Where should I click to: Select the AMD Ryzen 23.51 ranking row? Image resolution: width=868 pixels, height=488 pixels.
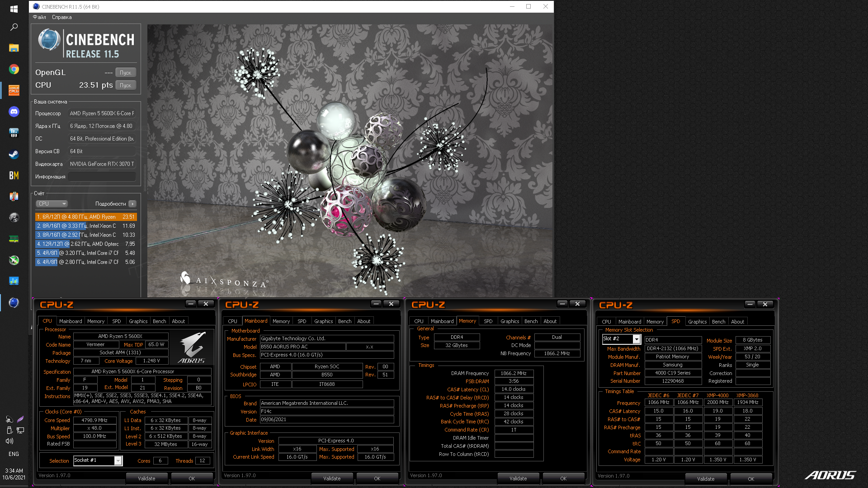pos(86,217)
